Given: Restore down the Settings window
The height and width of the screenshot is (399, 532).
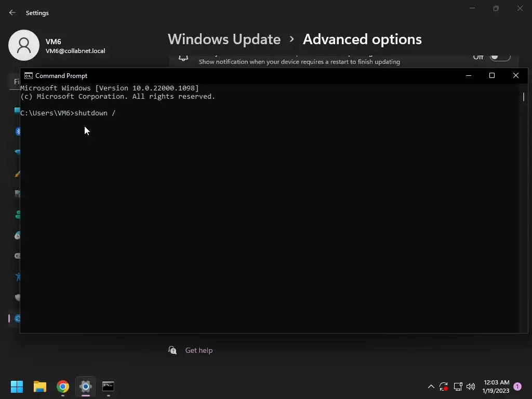Looking at the screenshot, I should pos(496,8).
